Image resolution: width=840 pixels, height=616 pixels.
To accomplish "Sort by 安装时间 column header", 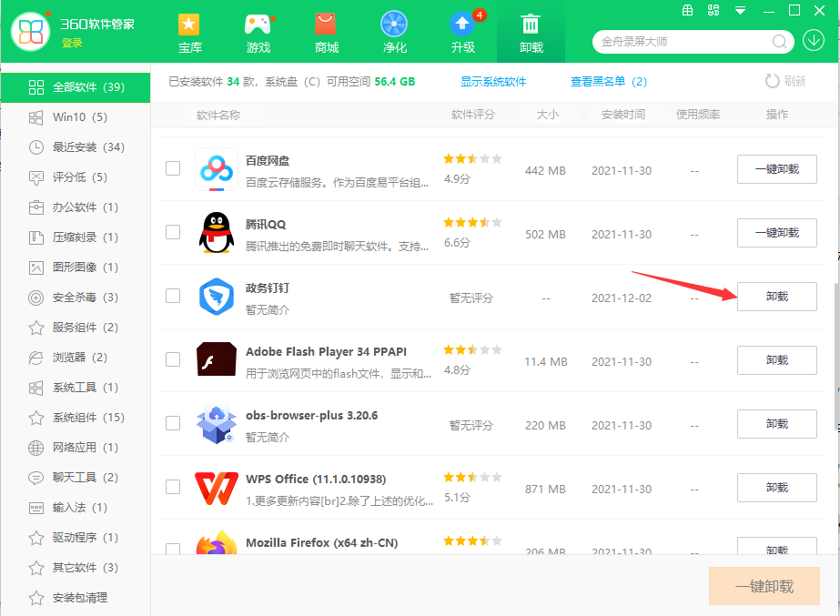I will click(x=623, y=115).
